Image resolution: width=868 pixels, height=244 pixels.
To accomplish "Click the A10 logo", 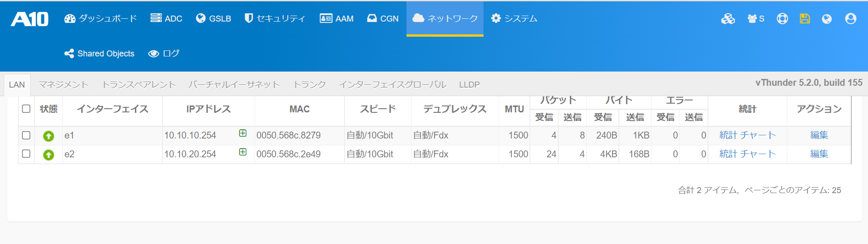I will tap(30, 19).
